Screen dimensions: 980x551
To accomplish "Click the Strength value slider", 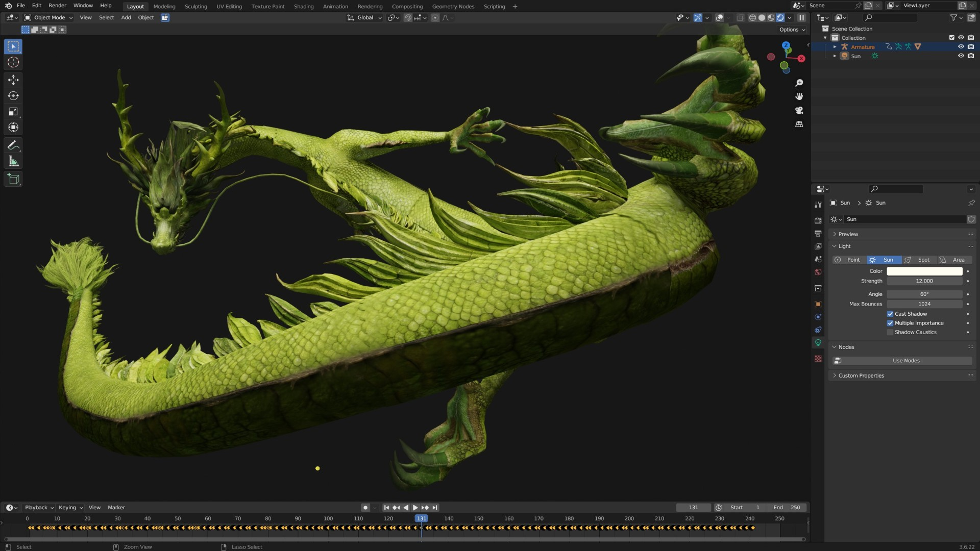I will [924, 281].
